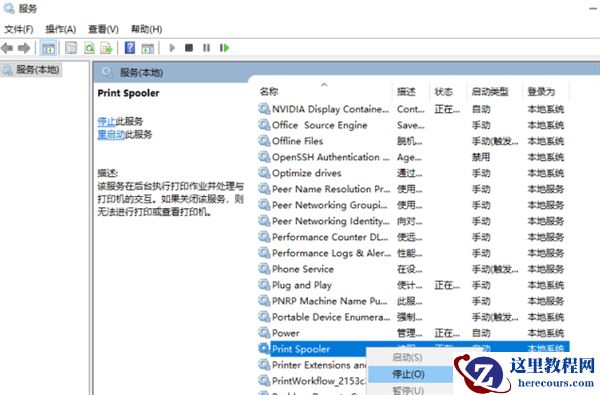This screenshot has height=395, width=600.
Task: Select Peer Networking Grouping service name
Action: (329, 205)
